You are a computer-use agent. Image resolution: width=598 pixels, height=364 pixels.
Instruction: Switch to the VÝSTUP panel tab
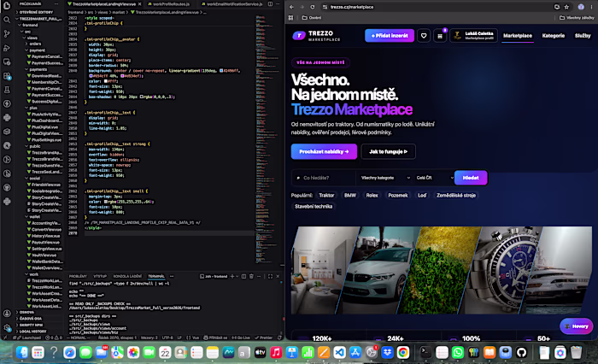(x=100, y=276)
